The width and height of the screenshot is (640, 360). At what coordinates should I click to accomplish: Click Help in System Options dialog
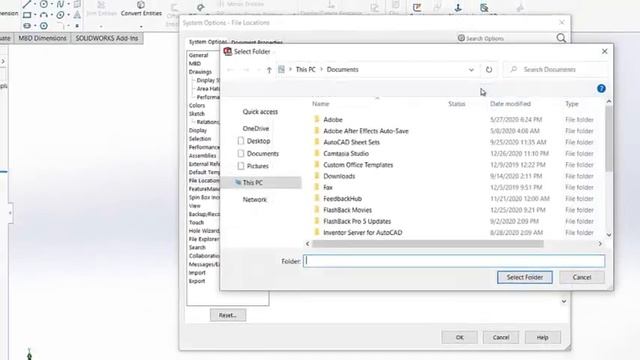click(x=542, y=337)
